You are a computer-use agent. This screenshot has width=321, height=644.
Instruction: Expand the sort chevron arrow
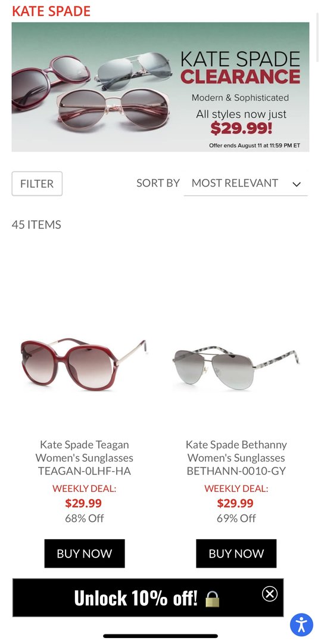(297, 184)
